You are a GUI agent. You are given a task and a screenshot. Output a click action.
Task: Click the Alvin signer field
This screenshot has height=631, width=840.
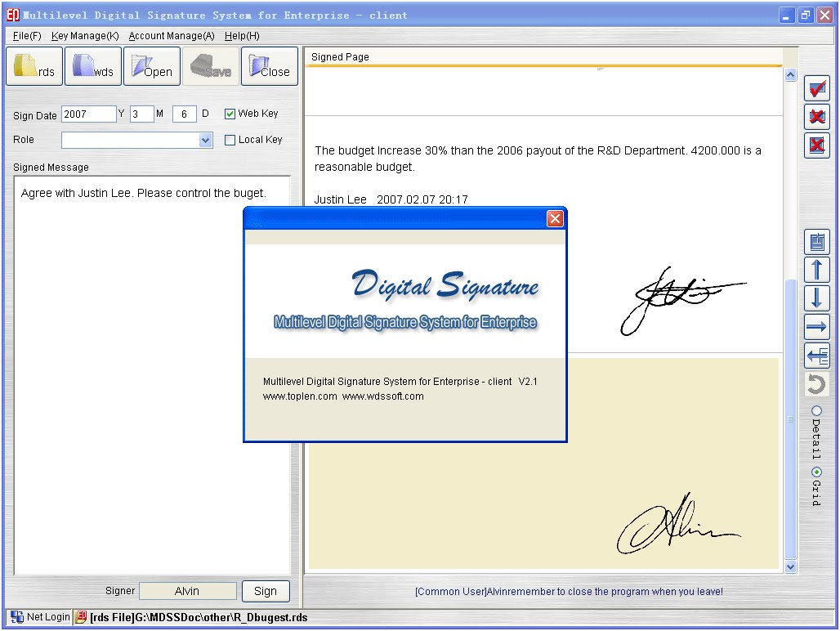pyautogui.click(x=187, y=591)
